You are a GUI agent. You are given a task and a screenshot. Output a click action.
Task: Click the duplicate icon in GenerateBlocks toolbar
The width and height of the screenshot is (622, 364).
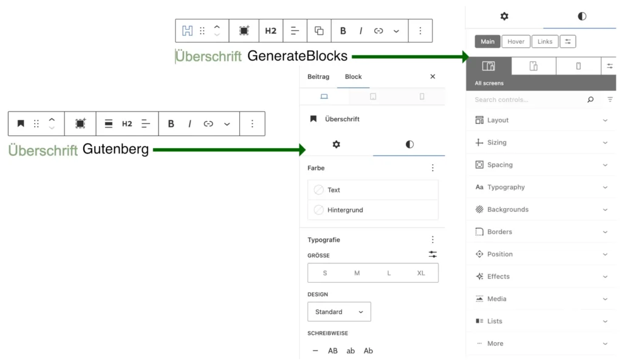click(319, 30)
